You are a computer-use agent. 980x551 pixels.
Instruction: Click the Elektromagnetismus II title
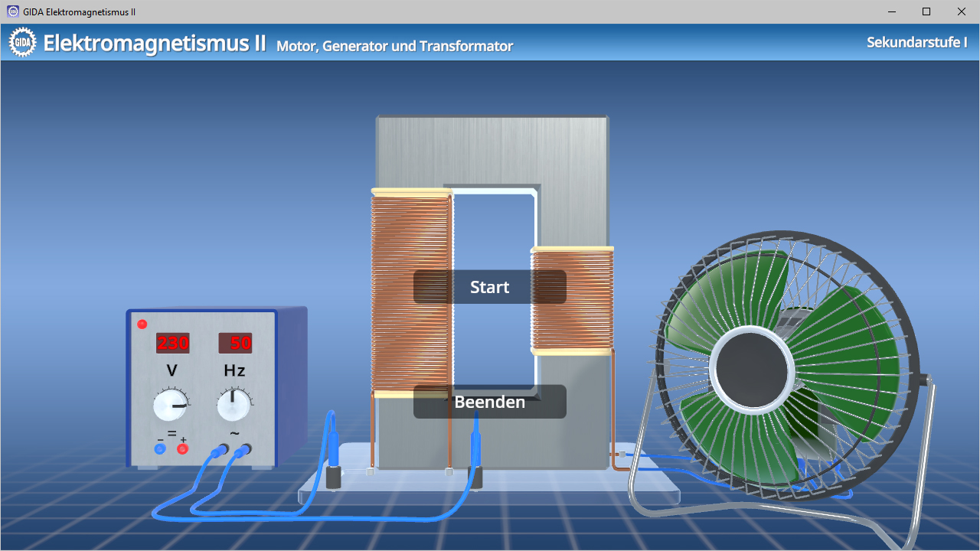click(x=155, y=43)
